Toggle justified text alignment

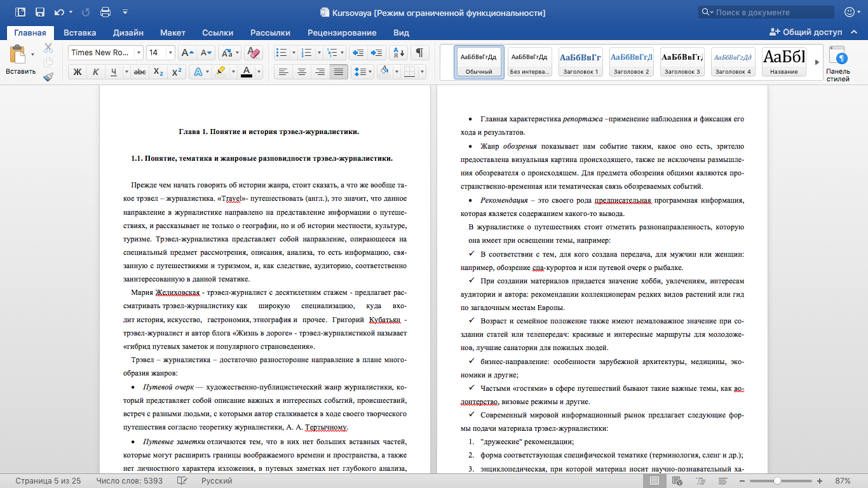pyautogui.click(x=339, y=72)
